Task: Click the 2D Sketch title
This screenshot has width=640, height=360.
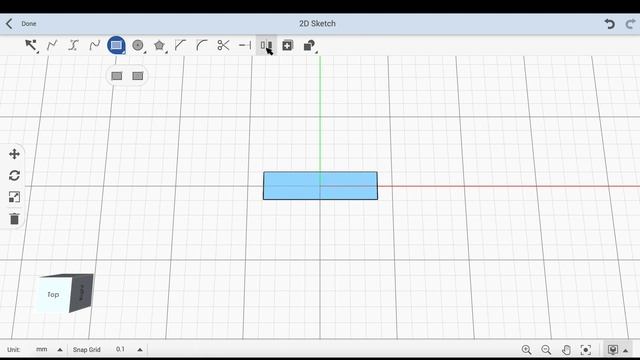Action: (x=317, y=24)
